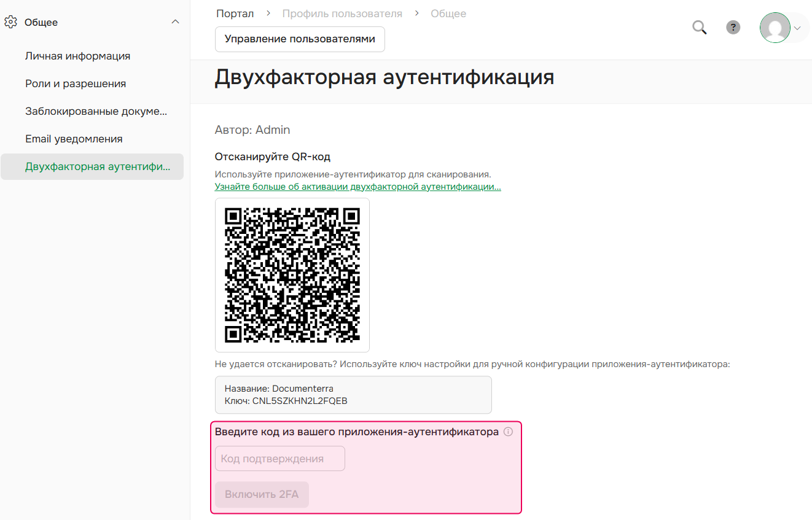Collapse the Общее sidebar section
The image size is (812, 520).
pos(176,21)
